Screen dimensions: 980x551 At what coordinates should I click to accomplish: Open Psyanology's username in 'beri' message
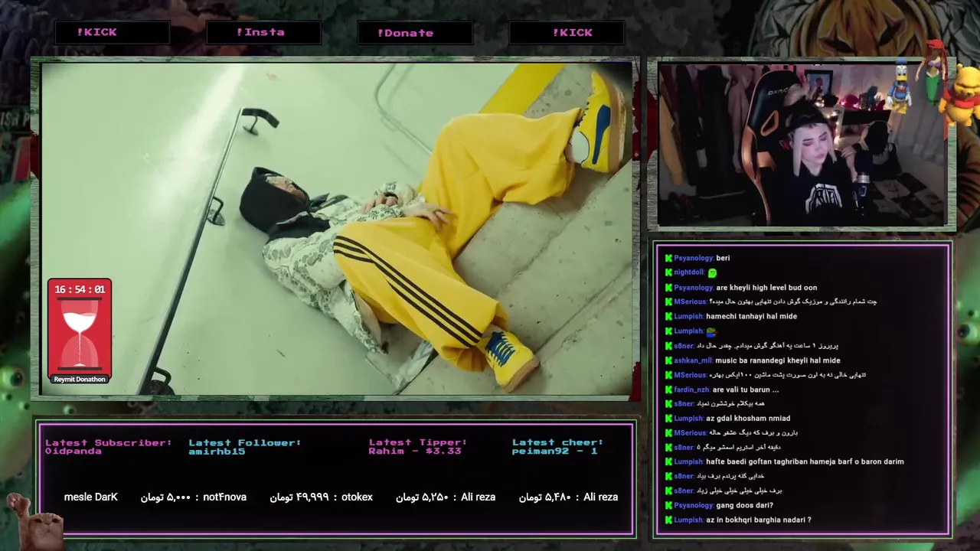coord(694,258)
